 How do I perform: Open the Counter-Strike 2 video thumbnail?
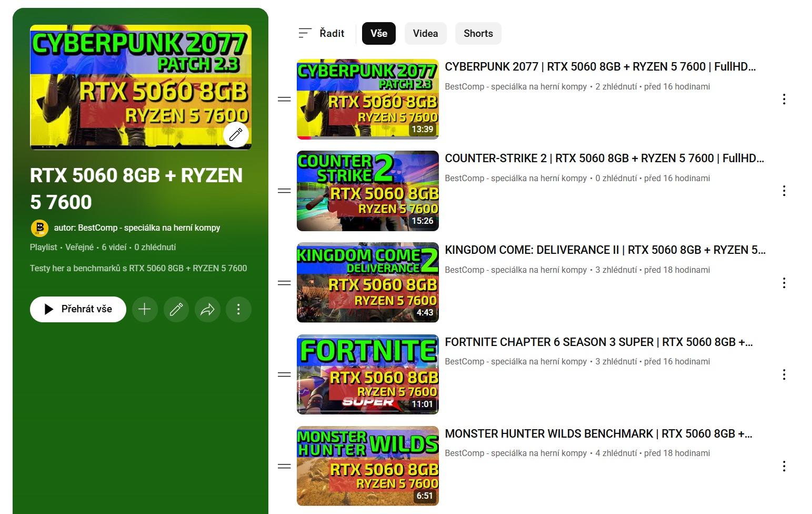[x=368, y=191]
